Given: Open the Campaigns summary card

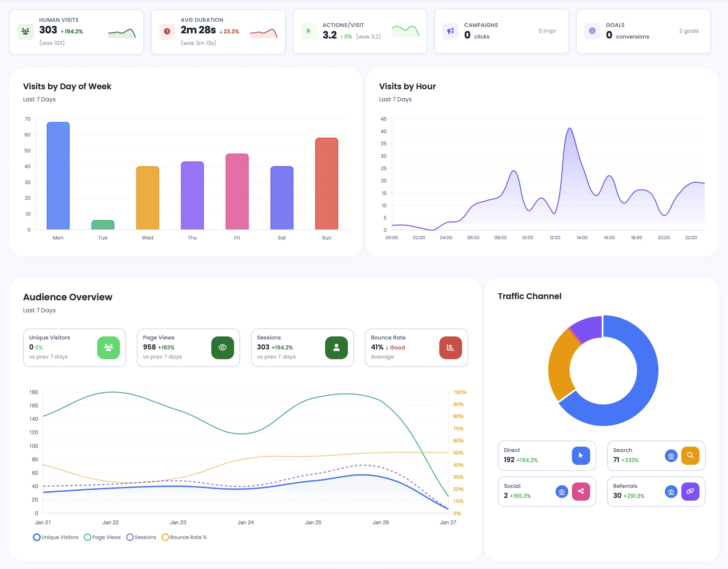Looking at the screenshot, I should pos(501,31).
